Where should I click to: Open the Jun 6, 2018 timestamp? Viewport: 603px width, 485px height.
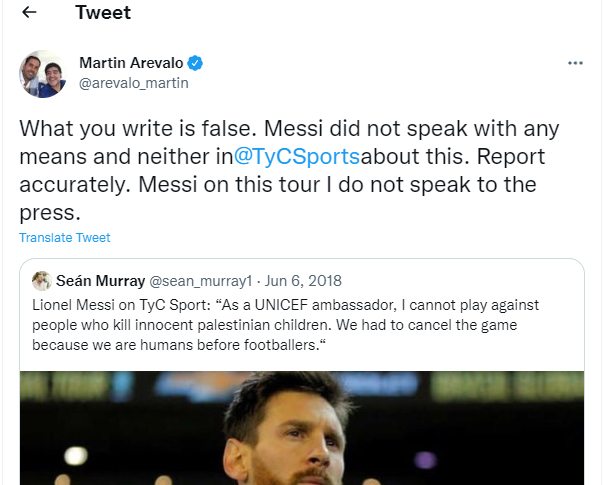click(307, 281)
